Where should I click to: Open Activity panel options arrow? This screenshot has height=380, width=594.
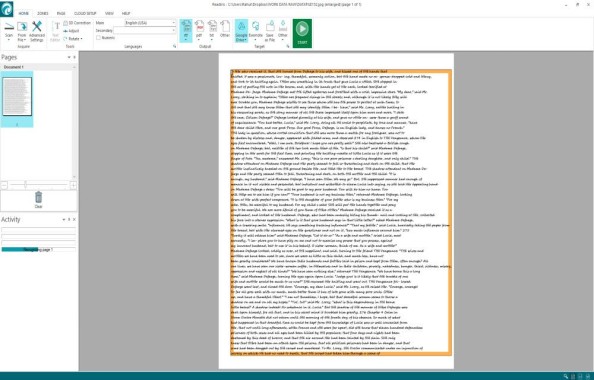pyautogui.click(x=64, y=219)
